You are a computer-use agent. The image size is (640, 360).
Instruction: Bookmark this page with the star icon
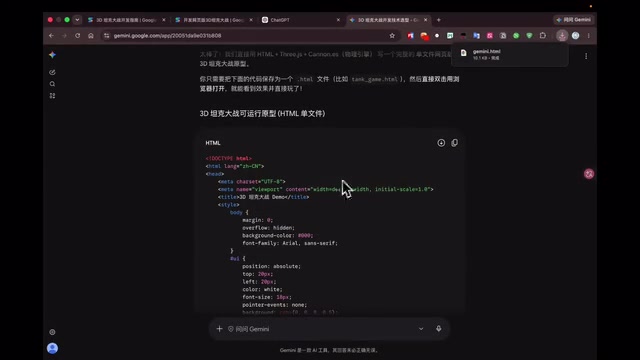[x=392, y=36]
